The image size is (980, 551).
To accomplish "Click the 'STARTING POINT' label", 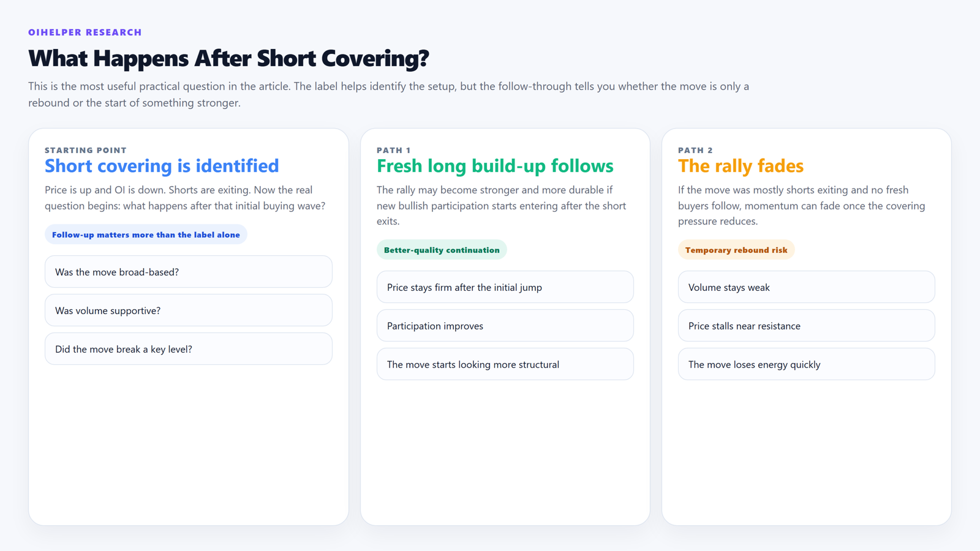I will point(86,150).
